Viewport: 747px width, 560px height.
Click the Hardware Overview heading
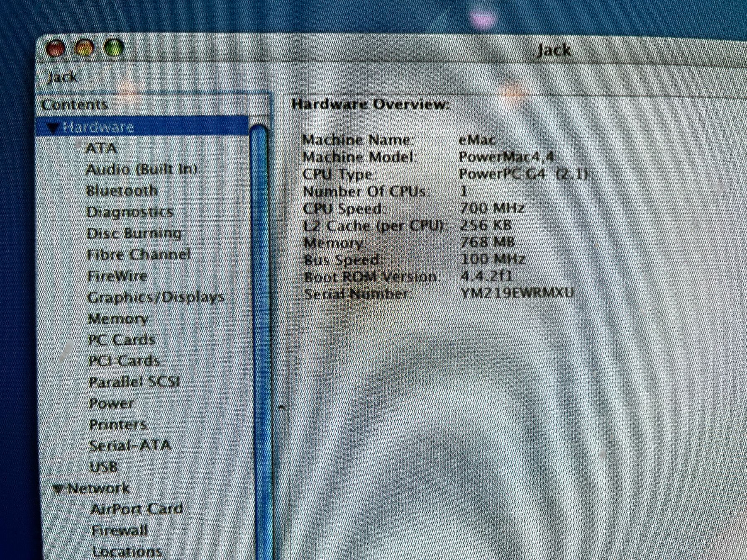[x=371, y=104]
